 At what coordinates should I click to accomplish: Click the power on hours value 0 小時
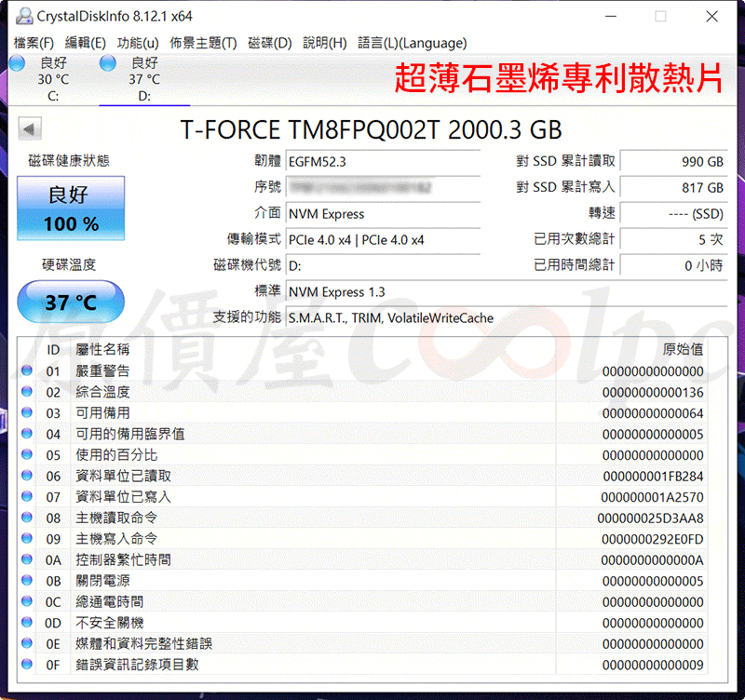[674, 265]
